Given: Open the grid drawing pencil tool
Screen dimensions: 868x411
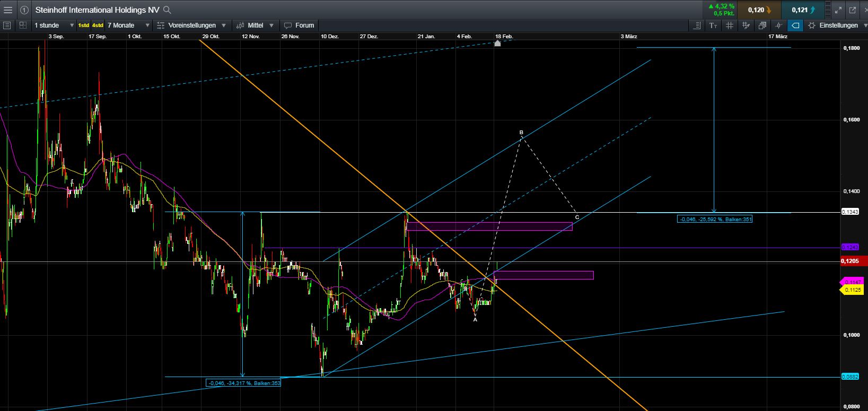Looking at the screenshot, I should pyautogui.click(x=746, y=25).
